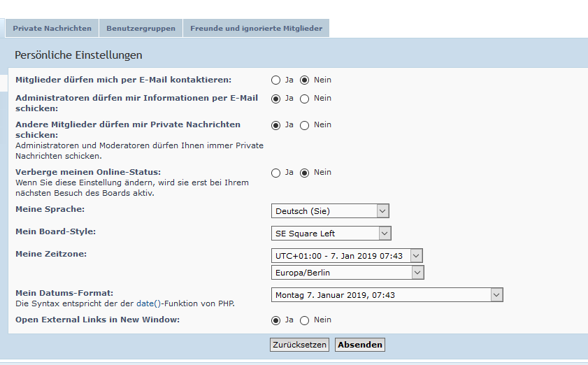Open the Europa/Berlin region dropdown
The height and width of the screenshot is (365, 588).
[347, 273]
